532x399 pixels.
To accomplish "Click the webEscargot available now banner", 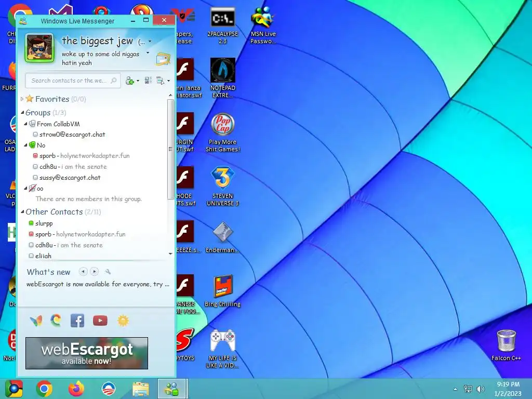I will (x=87, y=353).
